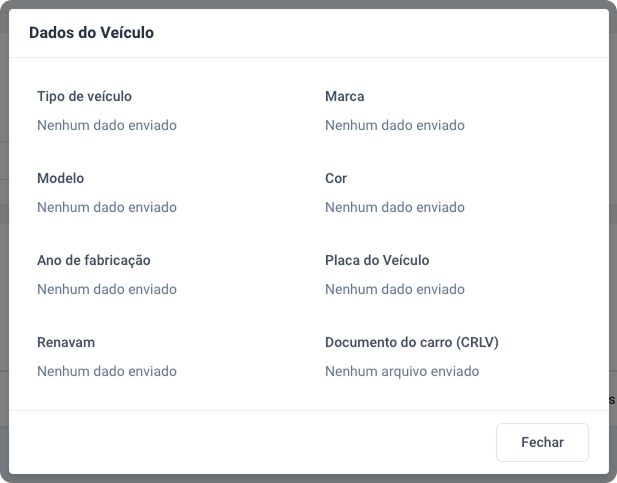The height and width of the screenshot is (483, 617).
Task: Select the empty value under Modelo
Action: (106, 208)
